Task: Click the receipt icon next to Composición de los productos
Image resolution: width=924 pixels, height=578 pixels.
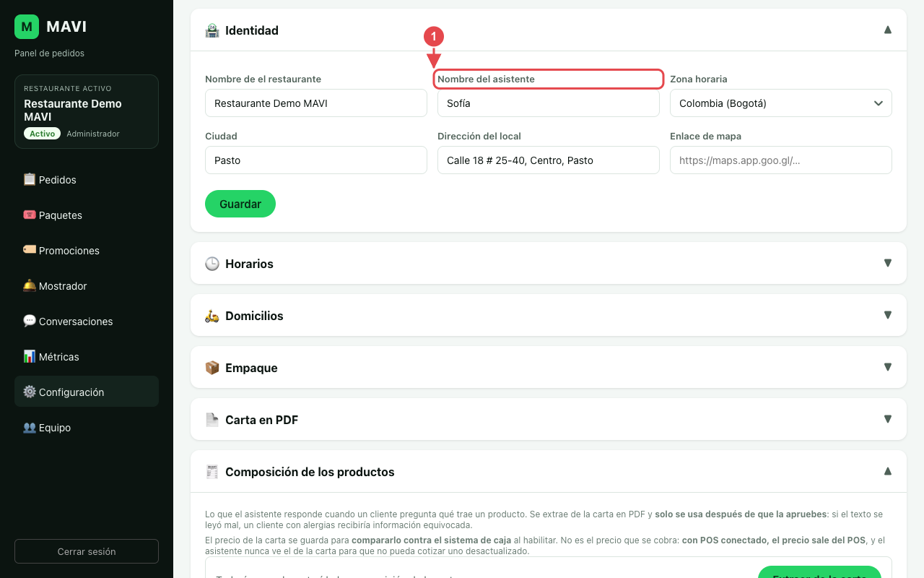Action: tap(212, 472)
